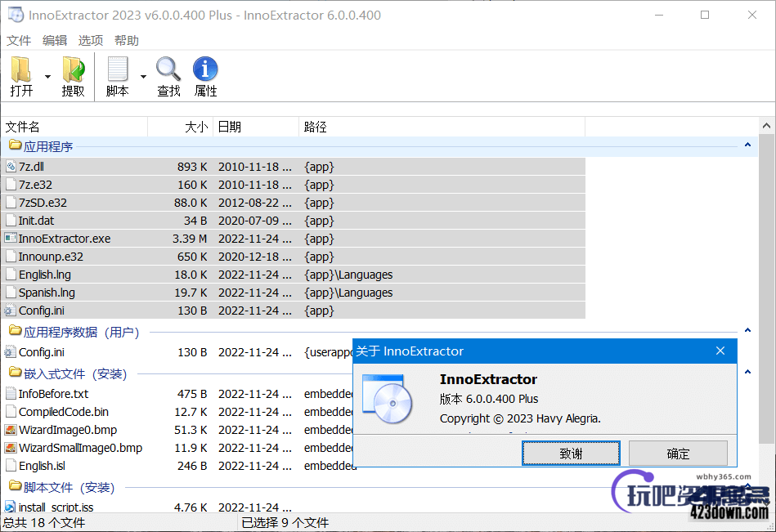Screen dimensions: 776x532
Task: Click the Spanish.lng file icon
Action: pos(11,293)
